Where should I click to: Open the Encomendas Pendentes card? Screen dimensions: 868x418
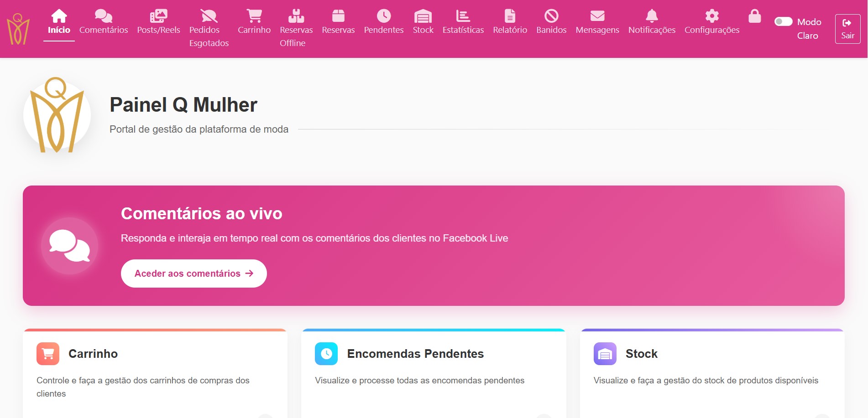tap(415, 354)
